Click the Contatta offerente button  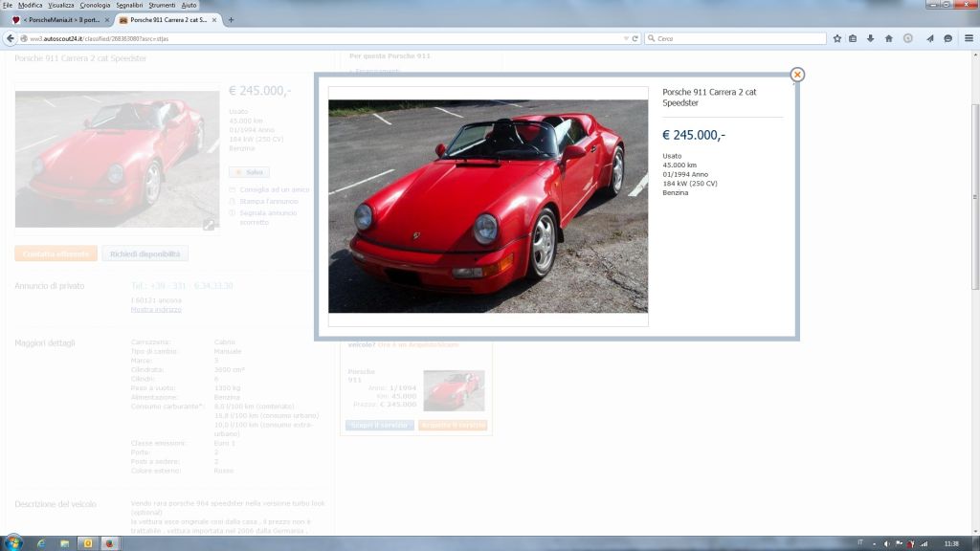pyautogui.click(x=56, y=253)
